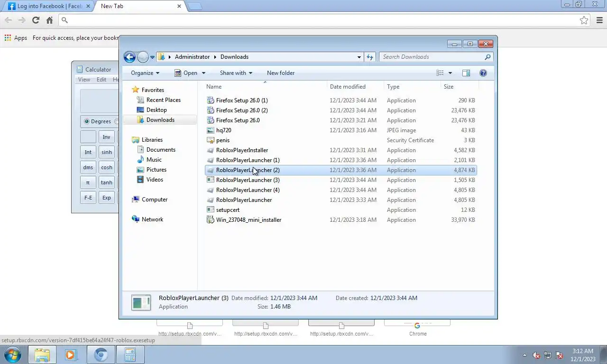Select Documents library
Image resolution: width=607 pixels, height=364 pixels.
click(161, 150)
